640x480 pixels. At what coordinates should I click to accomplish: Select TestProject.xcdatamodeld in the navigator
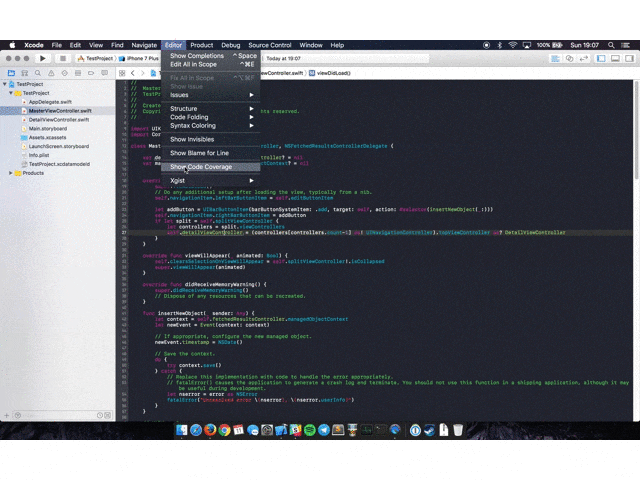click(59, 164)
